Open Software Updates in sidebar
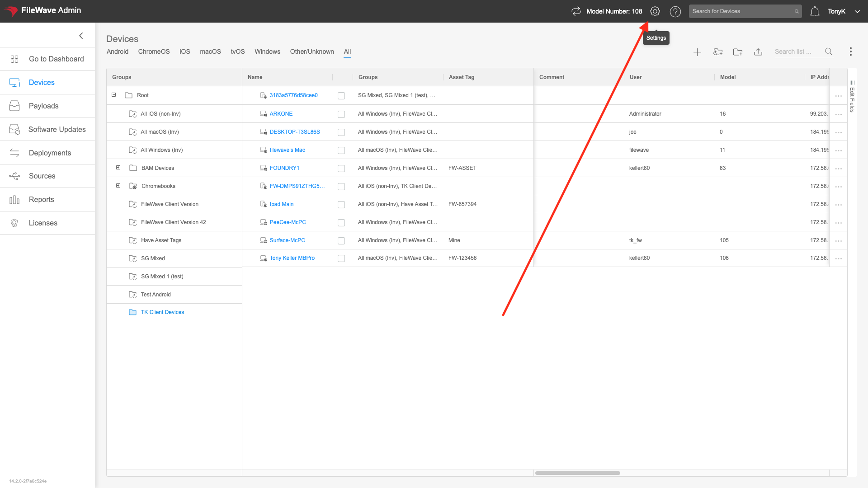Screen dimensions: 868x488 47,129
